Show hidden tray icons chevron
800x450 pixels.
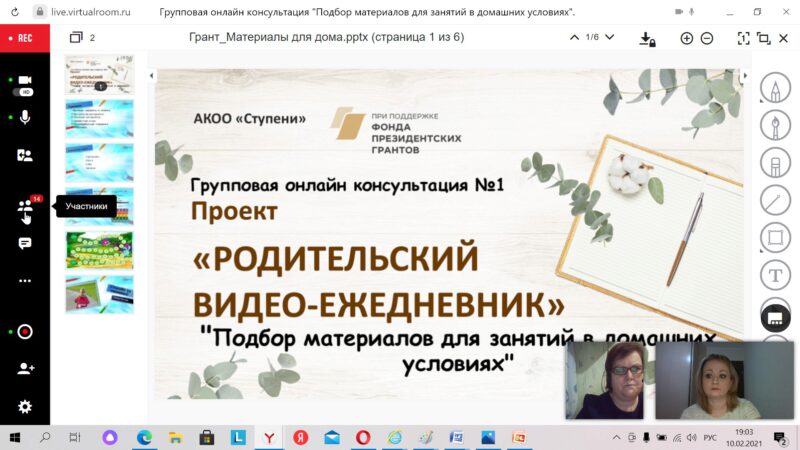(x=616, y=437)
